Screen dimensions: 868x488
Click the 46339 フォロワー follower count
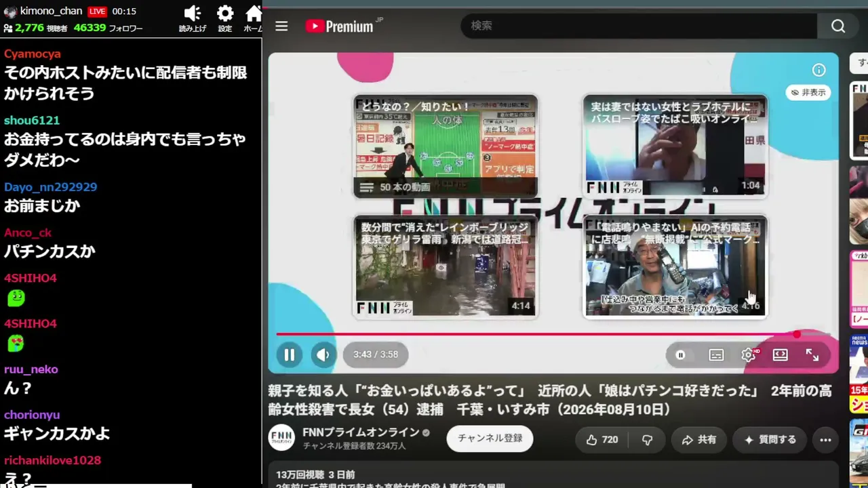108,28
